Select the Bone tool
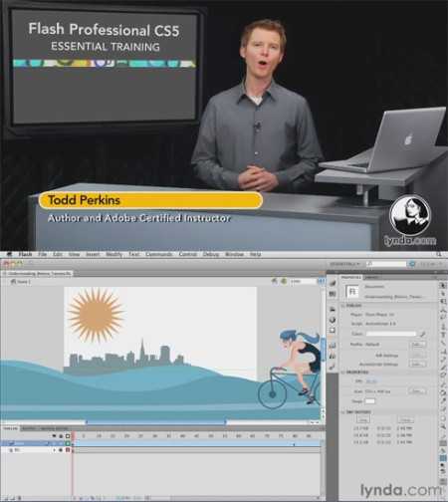Viewport: 448px width, 502px height. point(443,384)
